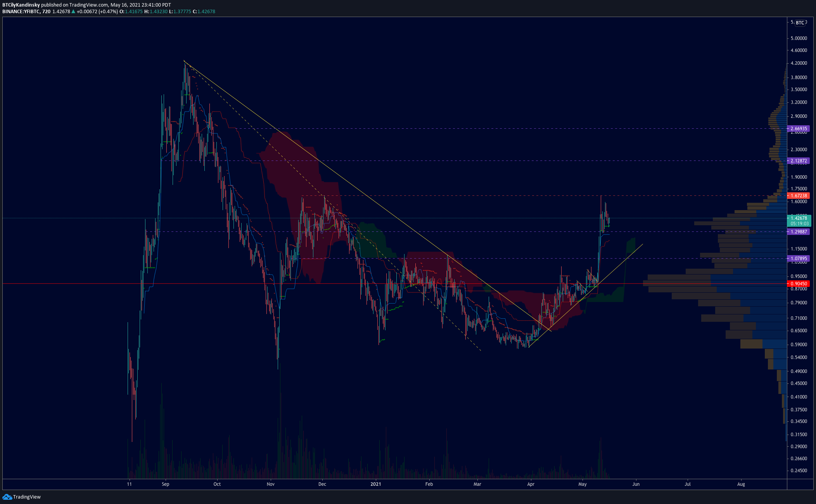Click the countdown timer 05:19:03 label
This screenshot has height=504, width=816.
tap(800, 224)
